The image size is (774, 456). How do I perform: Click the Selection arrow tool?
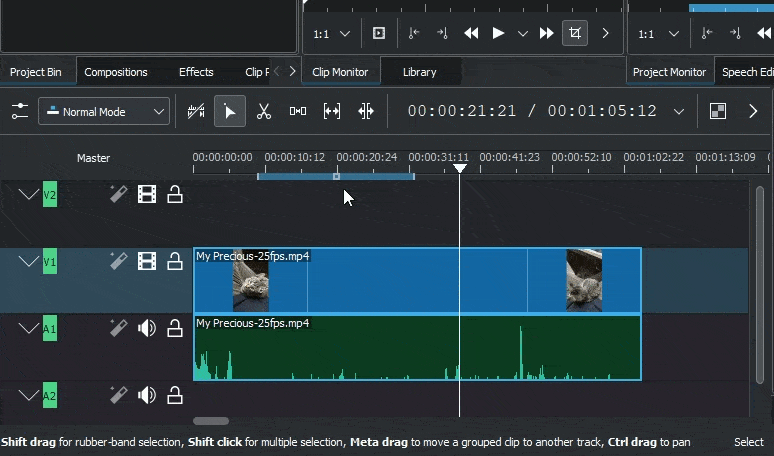230,111
